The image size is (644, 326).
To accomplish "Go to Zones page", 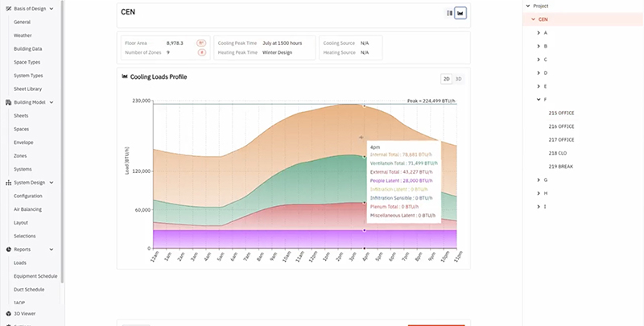I will pos(20,156).
